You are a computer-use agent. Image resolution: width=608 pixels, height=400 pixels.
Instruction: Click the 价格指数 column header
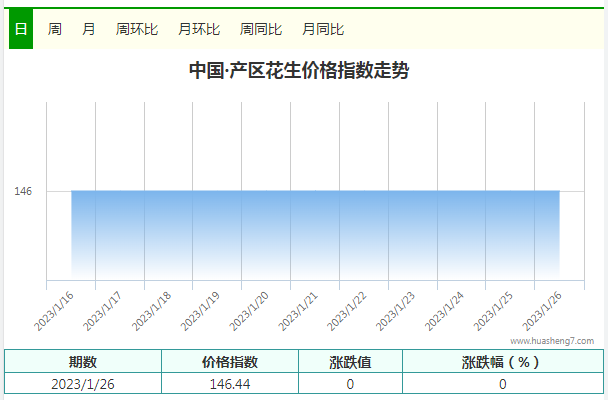(x=230, y=362)
